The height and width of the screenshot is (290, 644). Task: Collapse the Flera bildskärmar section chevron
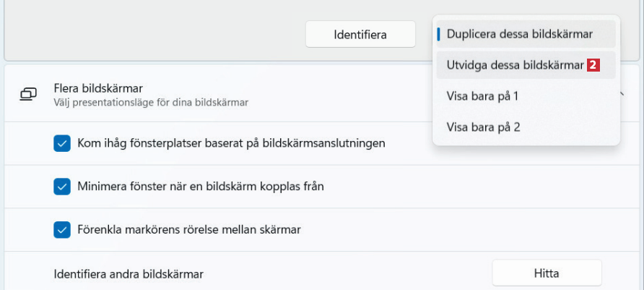[x=622, y=94]
